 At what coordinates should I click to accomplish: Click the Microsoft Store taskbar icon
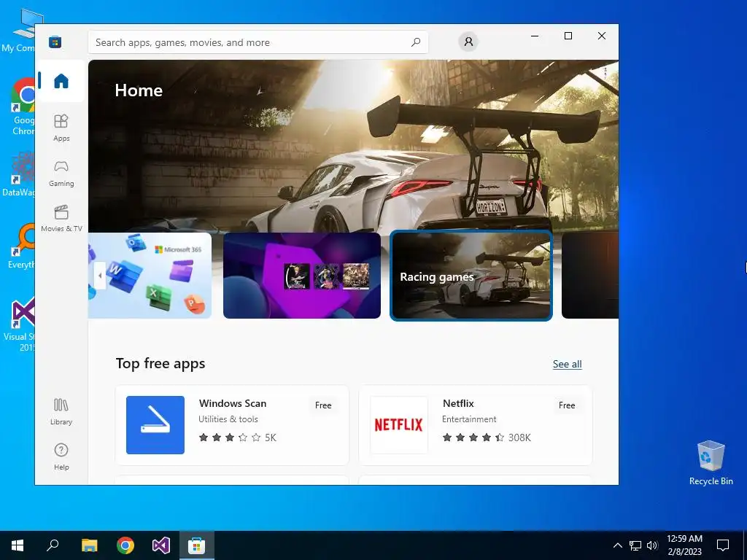tap(197, 545)
